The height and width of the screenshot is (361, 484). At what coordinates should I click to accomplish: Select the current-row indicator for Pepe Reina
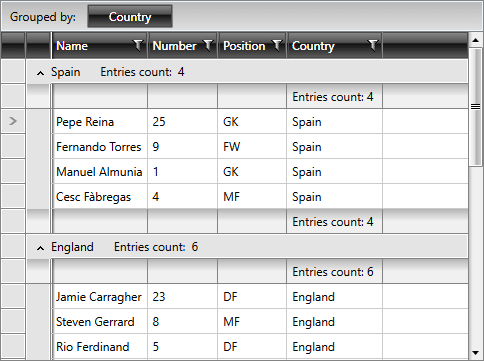coord(13,121)
